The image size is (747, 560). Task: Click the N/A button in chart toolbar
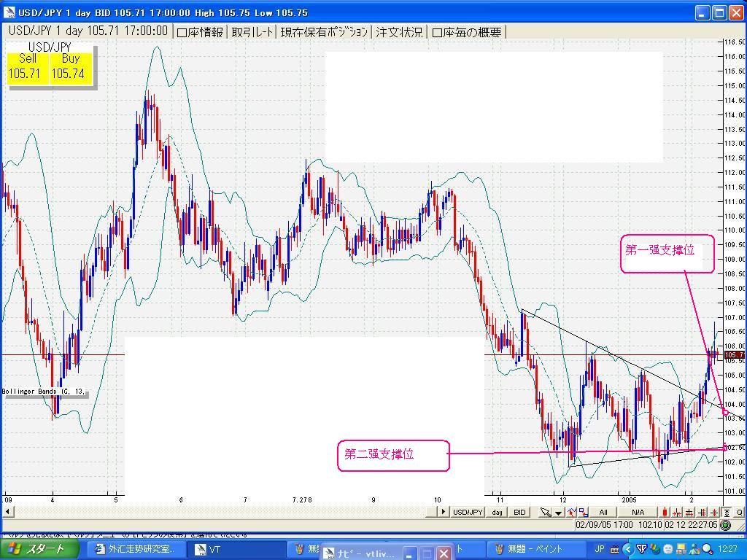coord(638,512)
